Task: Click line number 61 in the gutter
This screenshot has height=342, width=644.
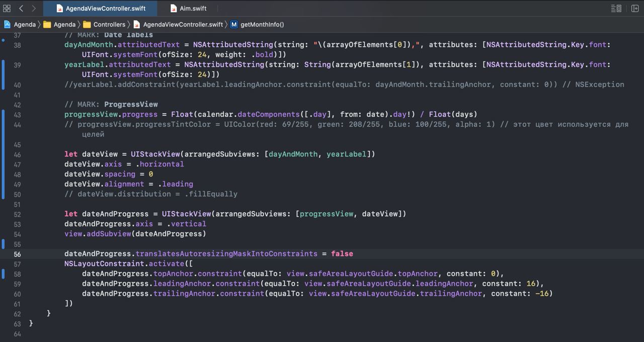Action: (18, 304)
